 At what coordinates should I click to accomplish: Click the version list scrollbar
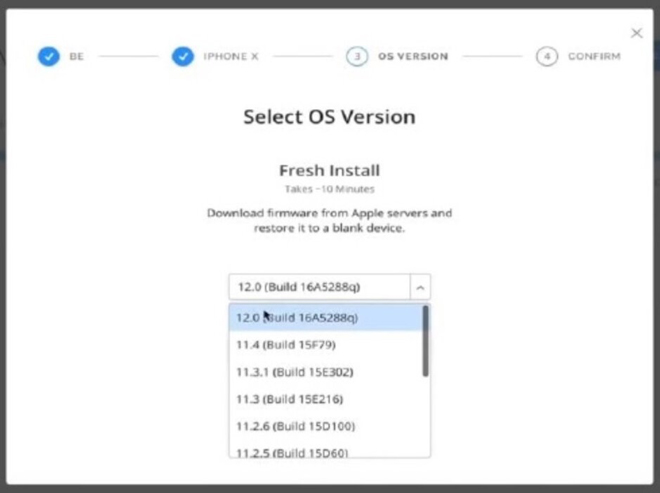pyautogui.click(x=425, y=342)
